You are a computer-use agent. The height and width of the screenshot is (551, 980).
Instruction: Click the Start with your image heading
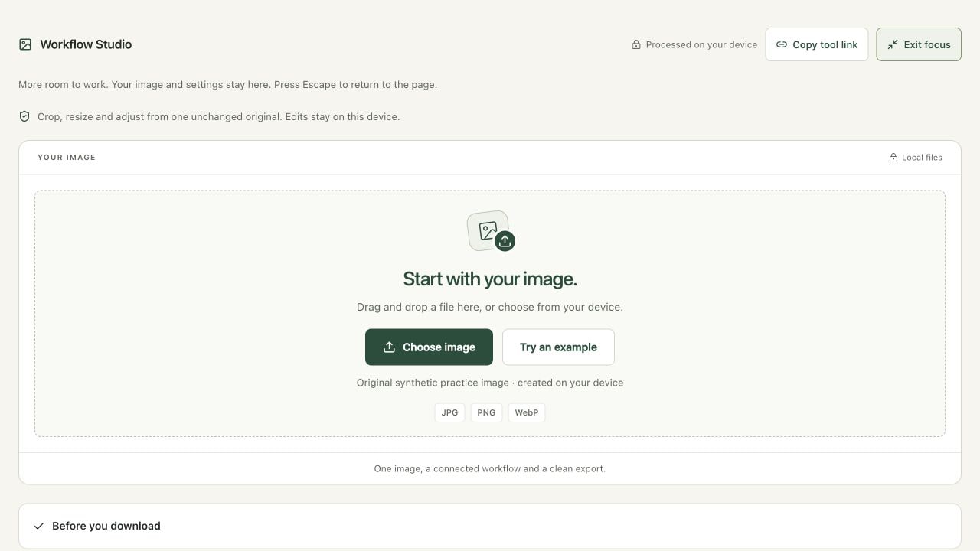click(x=490, y=279)
